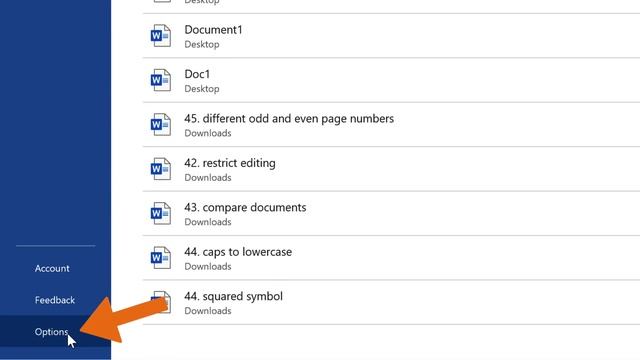Open Options in the sidebar
This screenshot has width=640, height=360.
pos(51,332)
